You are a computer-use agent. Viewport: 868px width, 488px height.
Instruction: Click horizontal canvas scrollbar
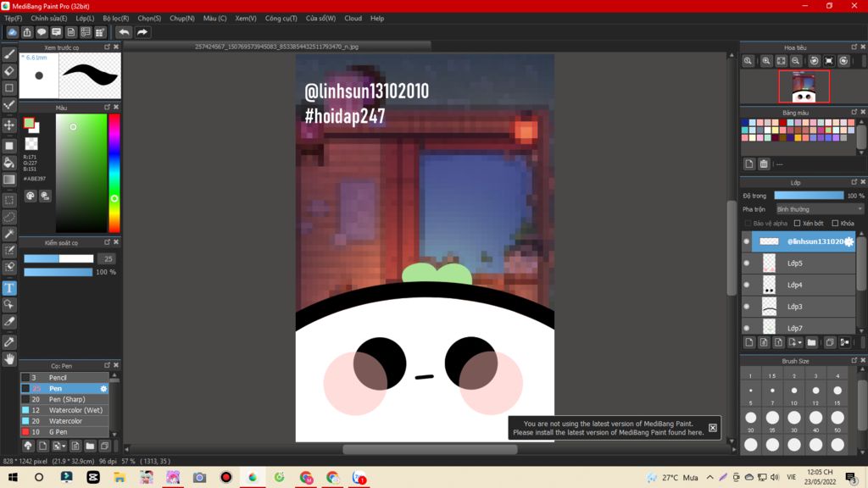tap(430, 449)
